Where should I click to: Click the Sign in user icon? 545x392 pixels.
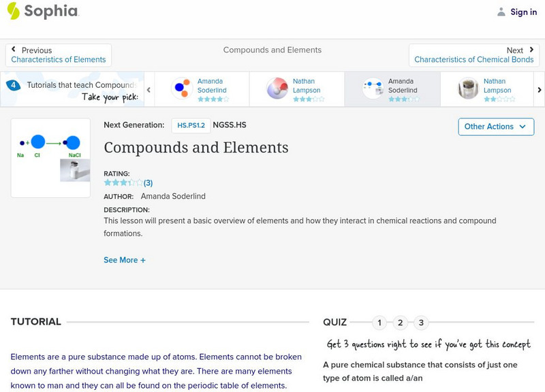[501, 12]
